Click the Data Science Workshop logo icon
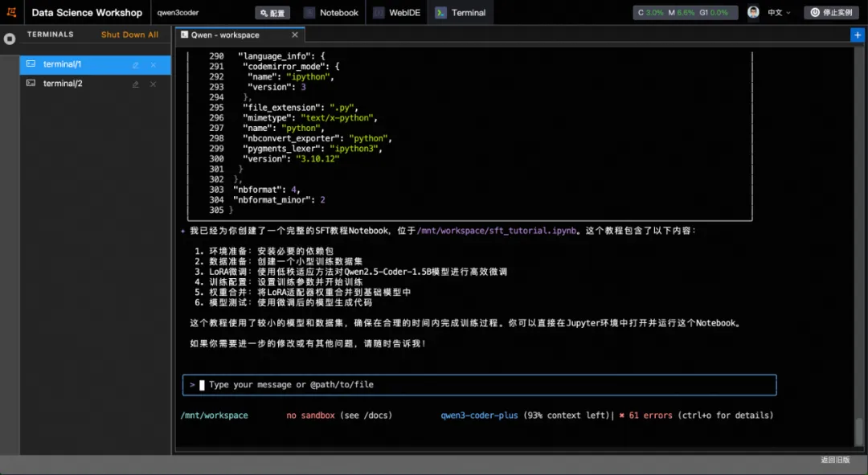 click(x=11, y=12)
